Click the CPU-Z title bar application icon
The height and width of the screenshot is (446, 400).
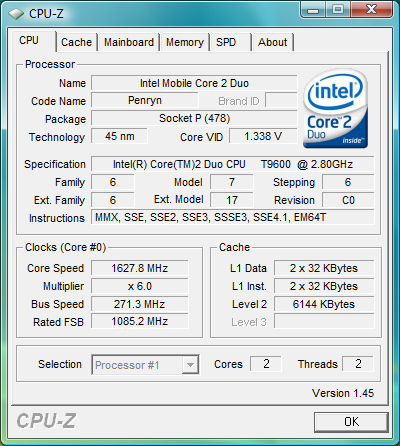(x=16, y=14)
